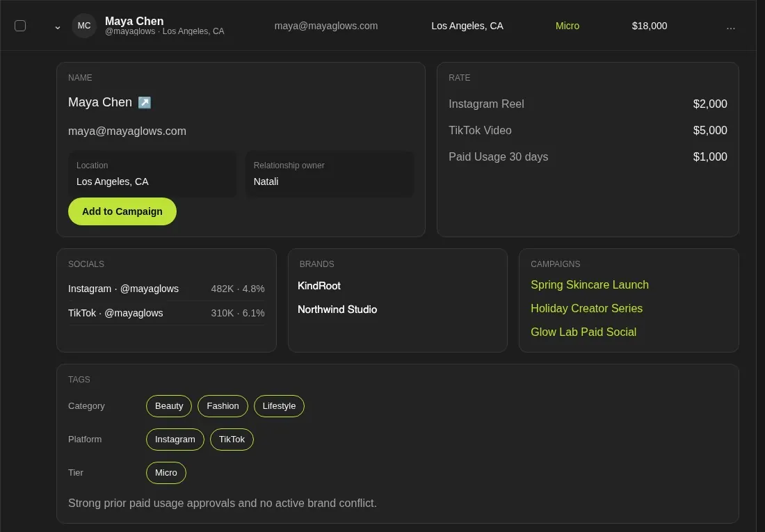Click maya@mayaglows.com in the header row

coord(326,26)
